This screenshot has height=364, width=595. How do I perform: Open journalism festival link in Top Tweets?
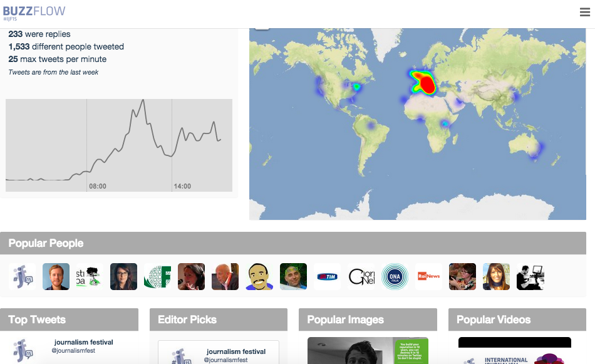83,342
